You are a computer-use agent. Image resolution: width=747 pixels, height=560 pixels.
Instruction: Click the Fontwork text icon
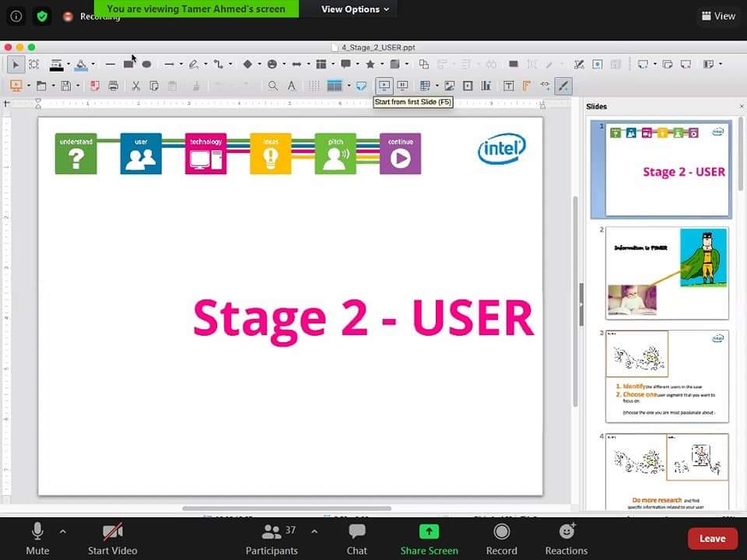tap(528, 86)
